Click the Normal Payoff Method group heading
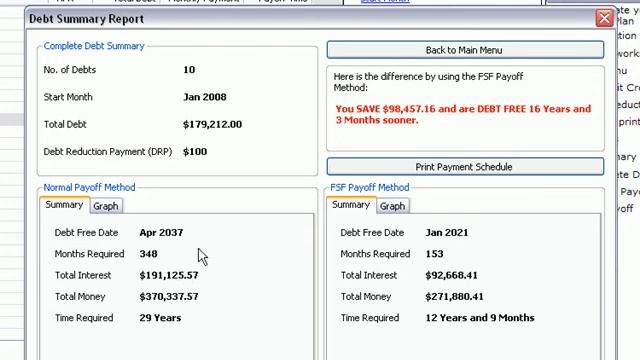 click(x=89, y=187)
